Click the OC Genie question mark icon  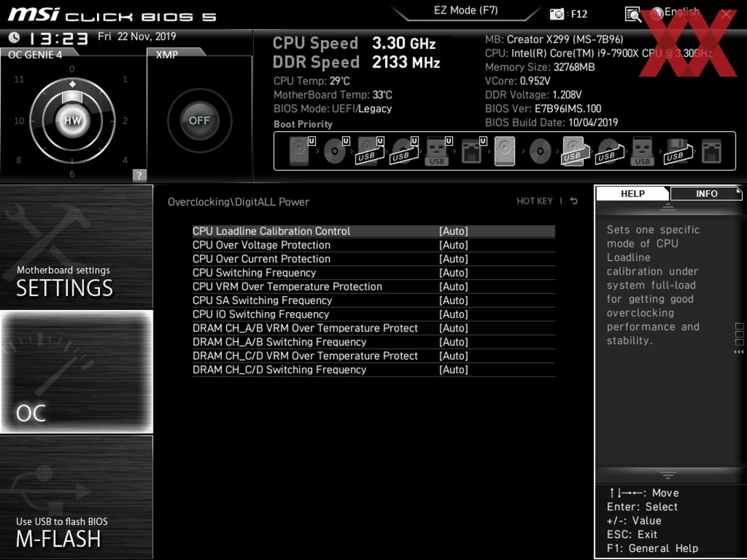(x=140, y=176)
